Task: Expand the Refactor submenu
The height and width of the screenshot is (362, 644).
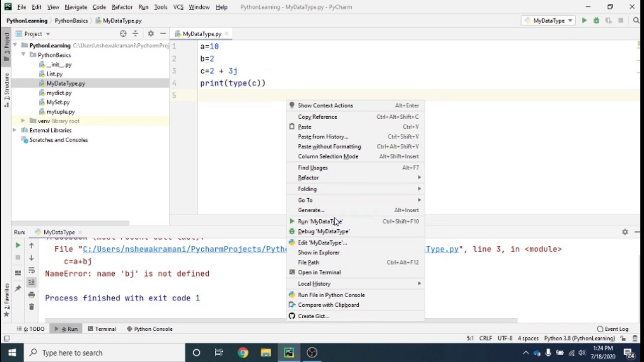Action: click(356, 178)
